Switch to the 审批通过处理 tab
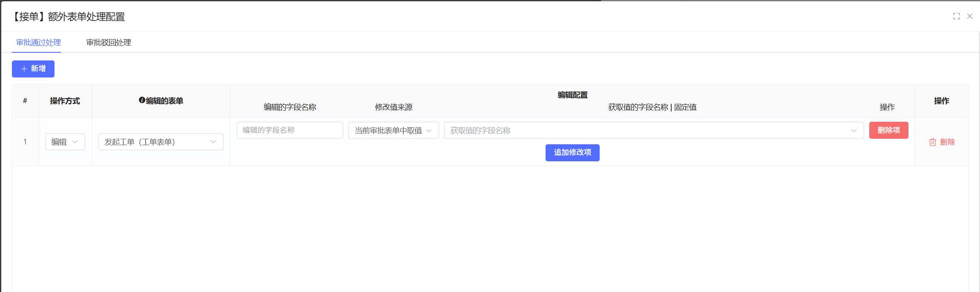The height and width of the screenshot is (292, 980). (x=38, y=43)
